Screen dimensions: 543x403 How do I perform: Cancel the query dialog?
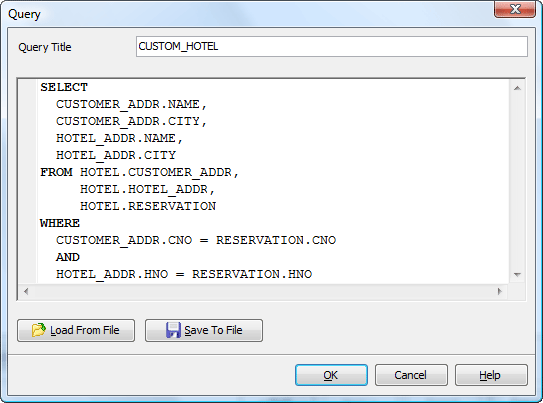[411, 375]
